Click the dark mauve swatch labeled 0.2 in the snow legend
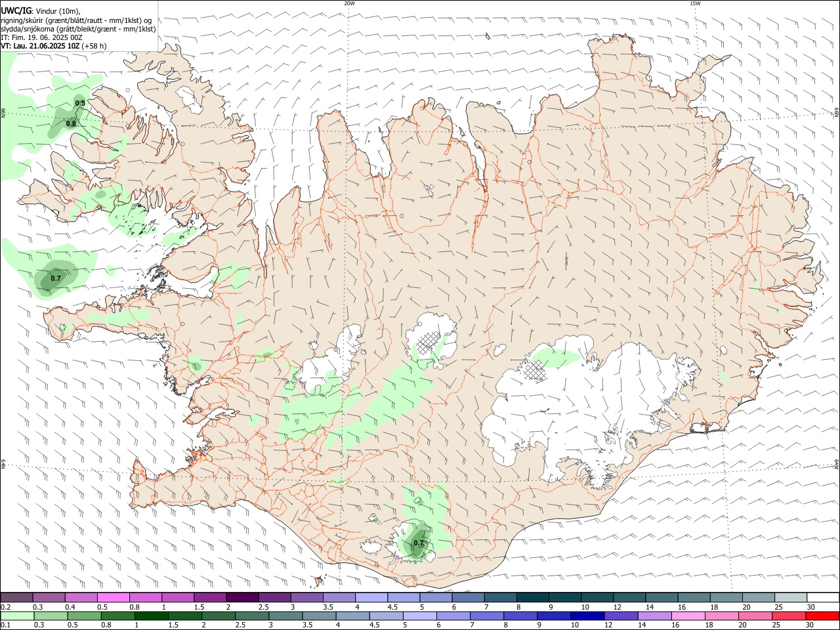The height and width of the screenshot is (630, 840). (17, 597)
